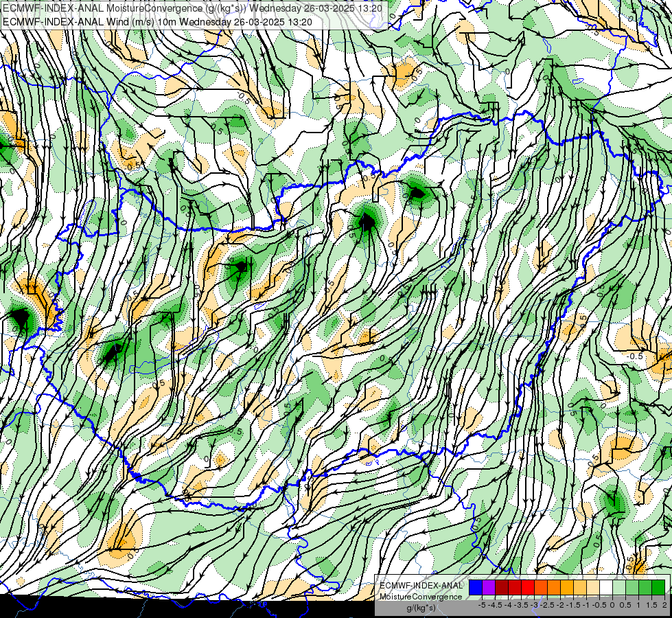Click the pale peach swatch for -1 to -0.5
Screen dimensions: 672x618
click(x=593, y=588)
